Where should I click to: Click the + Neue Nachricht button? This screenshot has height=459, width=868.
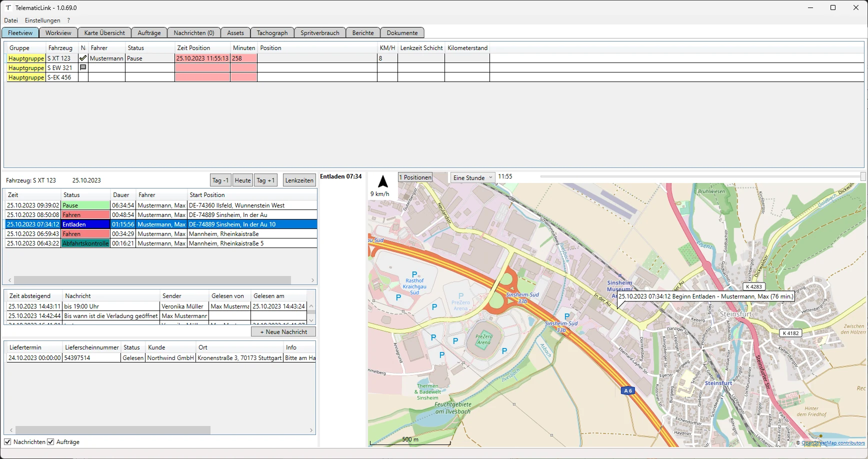tap(283, 331)
